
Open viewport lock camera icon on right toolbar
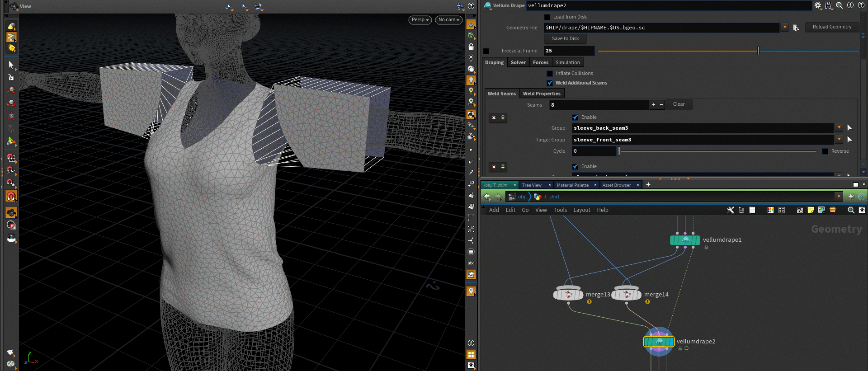coord(471,47)
